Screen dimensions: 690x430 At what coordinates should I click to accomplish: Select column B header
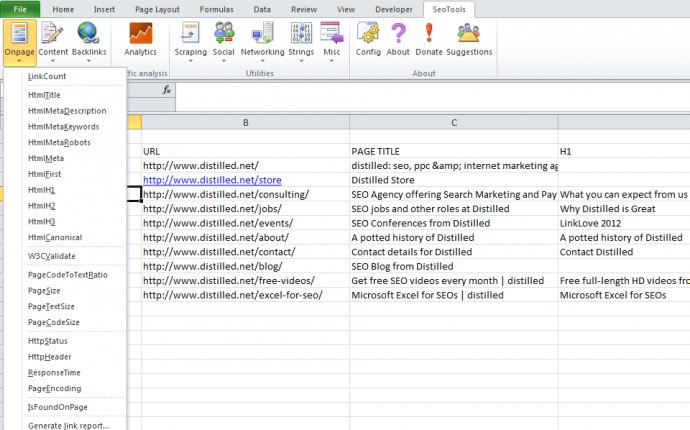pyautogui.click(x=246, y=122)
